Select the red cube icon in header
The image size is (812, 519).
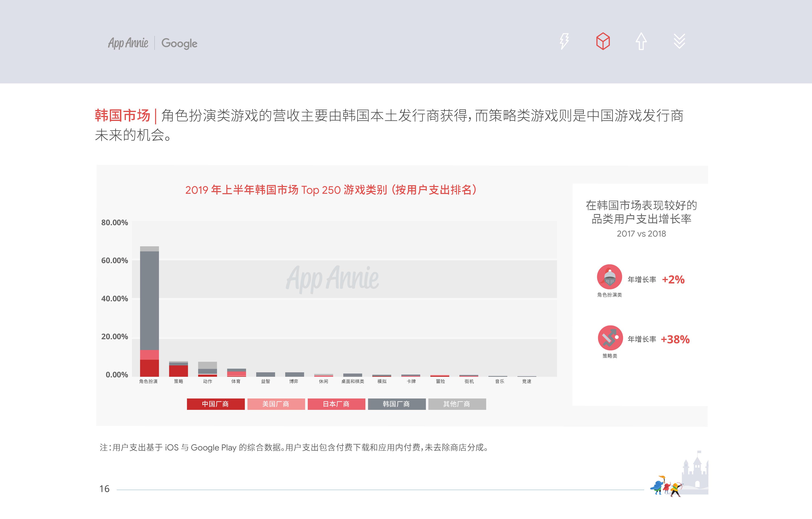coord(603,41)
